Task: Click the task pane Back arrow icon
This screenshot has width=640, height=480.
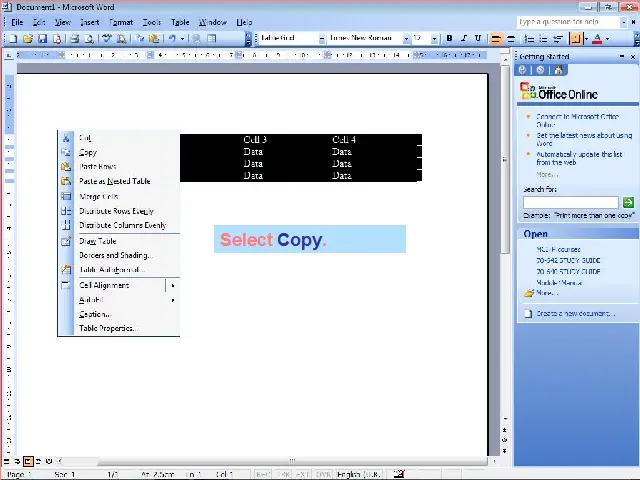Action: click(x=523, y=70)
